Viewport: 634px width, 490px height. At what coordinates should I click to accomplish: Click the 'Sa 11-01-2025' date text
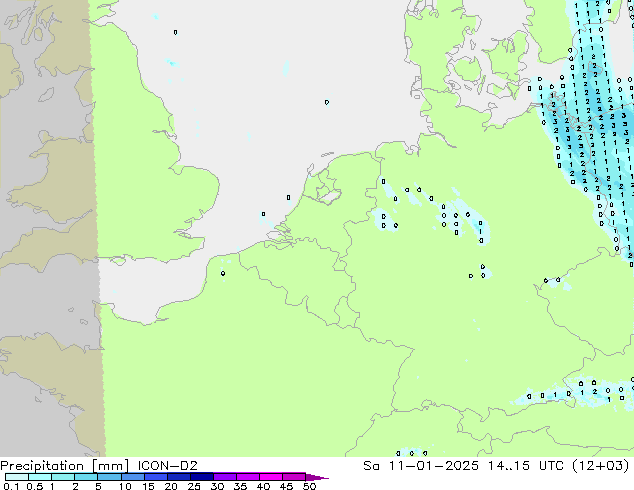click(421, 466)
